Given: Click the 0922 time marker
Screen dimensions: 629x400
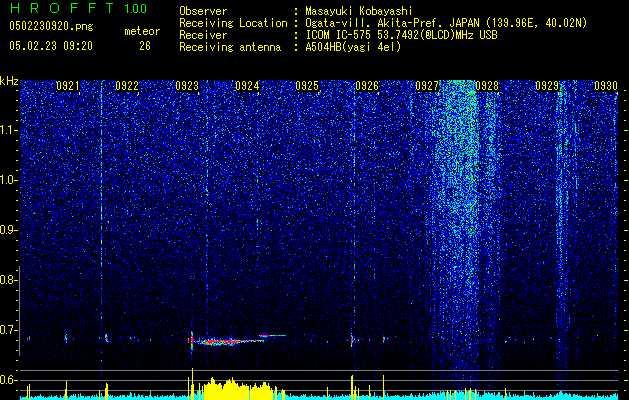Looking at the screenshot, I should pyautogui.click(x=127, y=86).
